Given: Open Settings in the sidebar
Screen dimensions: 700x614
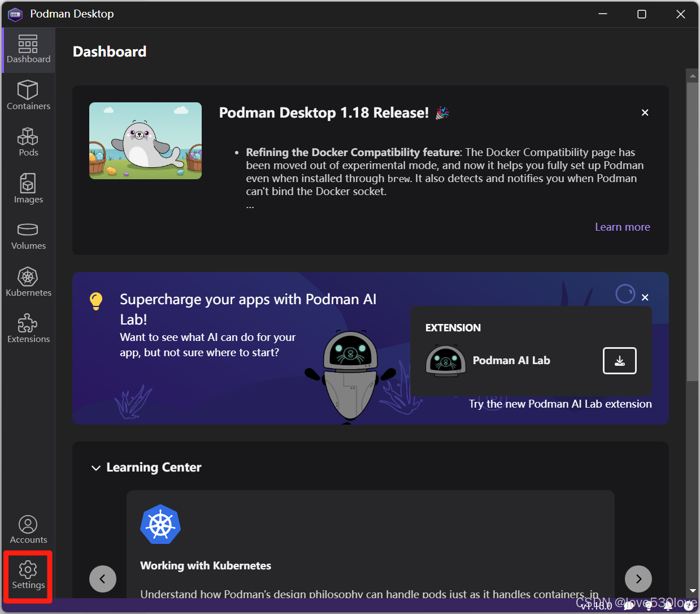Looking at the screenshot, I should tap(28, 576).
